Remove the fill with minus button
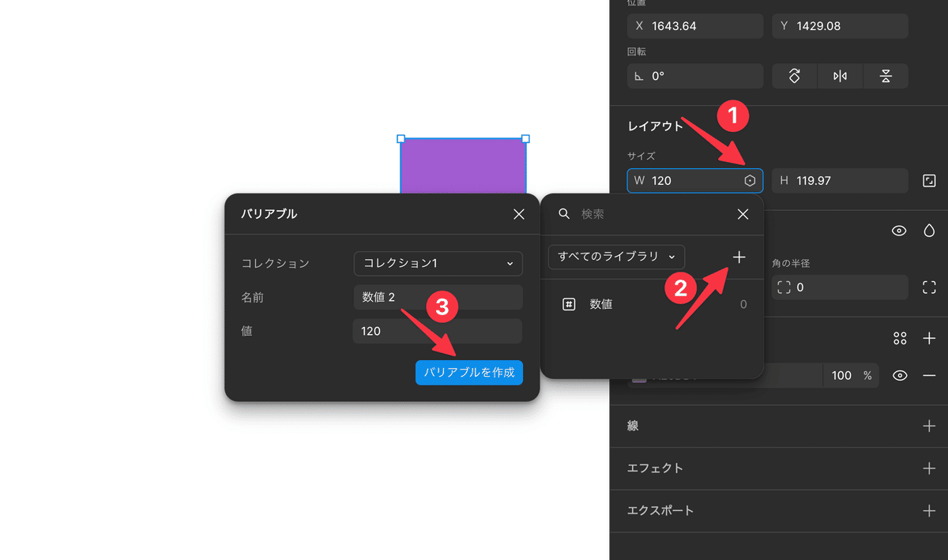 929,375
